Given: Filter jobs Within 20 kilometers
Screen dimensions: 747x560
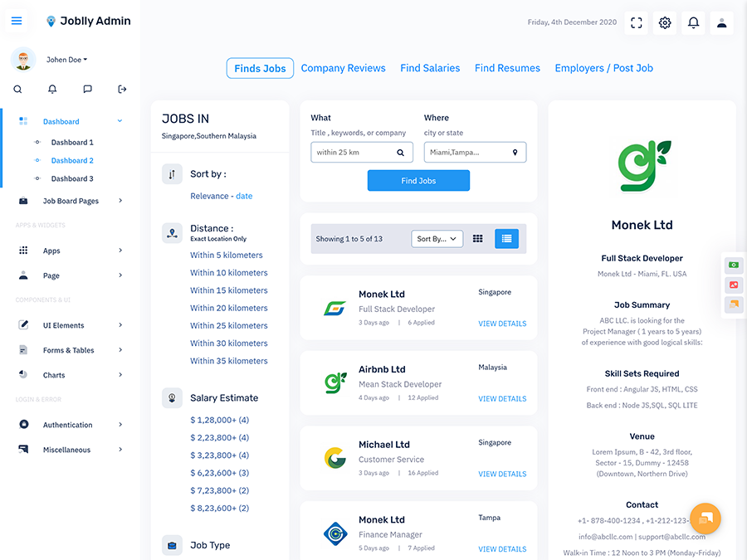Looking at the screenshot, I should click(x=229, y=308).
